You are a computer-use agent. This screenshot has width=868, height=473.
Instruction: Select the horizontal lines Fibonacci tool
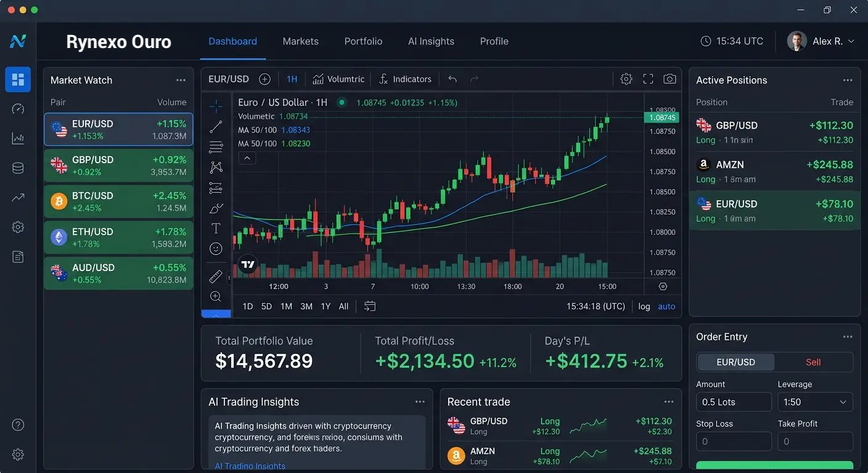(216, 147)
